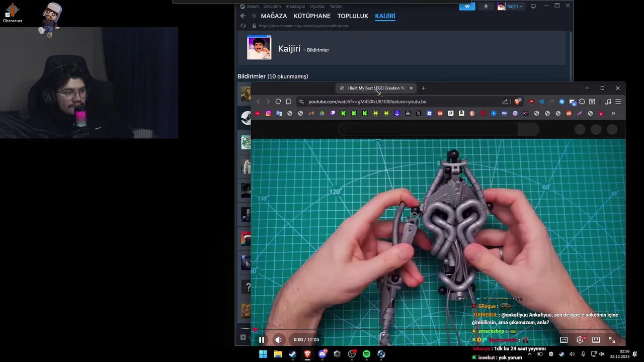Open Brave main hamburger menu
The image size is (644, 362).
(618, 102)
